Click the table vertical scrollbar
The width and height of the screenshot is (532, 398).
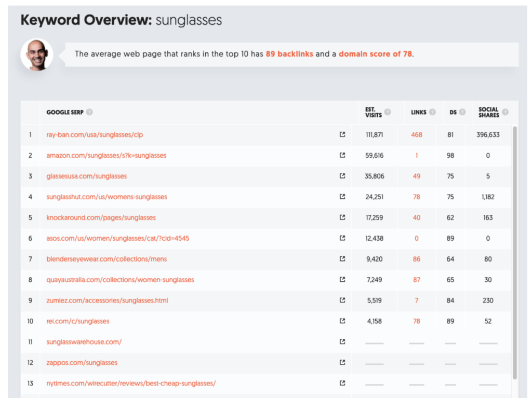[515, 253]
